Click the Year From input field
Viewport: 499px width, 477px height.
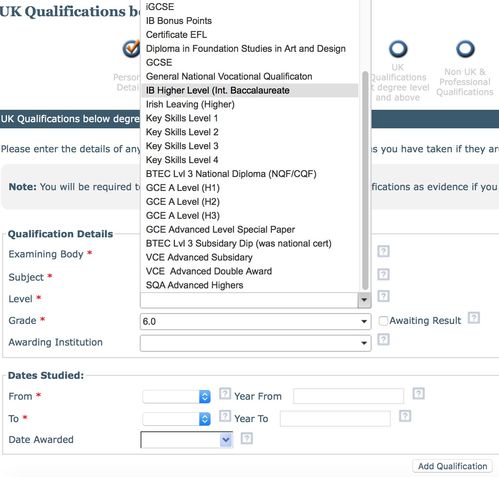[348, 396]
